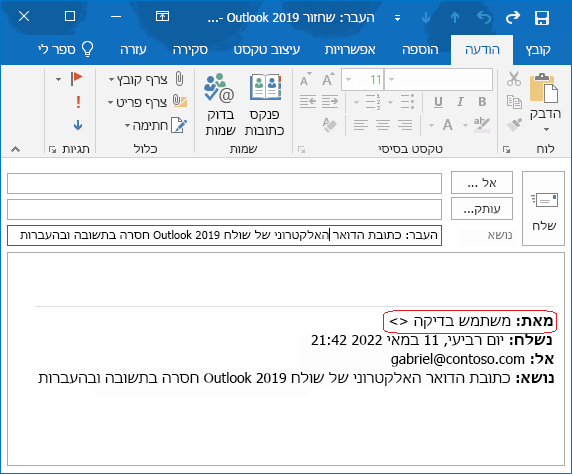Open the font color dropdown arrow
Viewport: 572px width, 474px height.
coord(431,126)
